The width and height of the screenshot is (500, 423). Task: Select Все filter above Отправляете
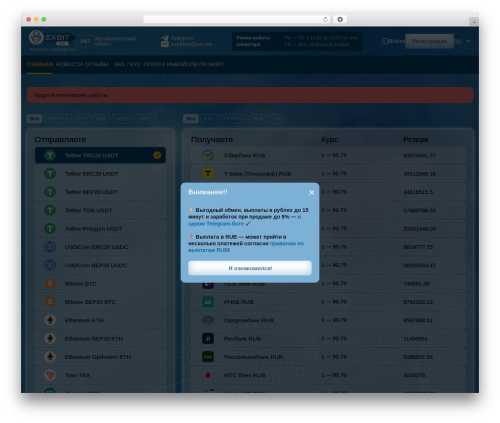pyautogui.click(x=34, y=119)
